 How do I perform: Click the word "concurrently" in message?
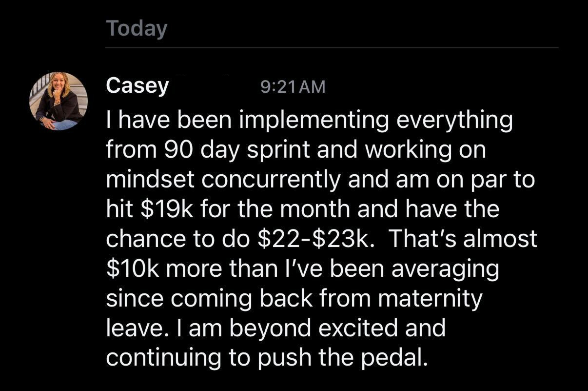271,180
